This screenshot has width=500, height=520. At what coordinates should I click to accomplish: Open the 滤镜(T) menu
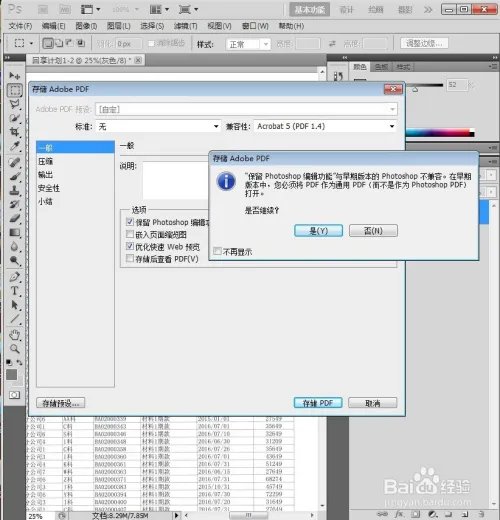click(185, 26)
